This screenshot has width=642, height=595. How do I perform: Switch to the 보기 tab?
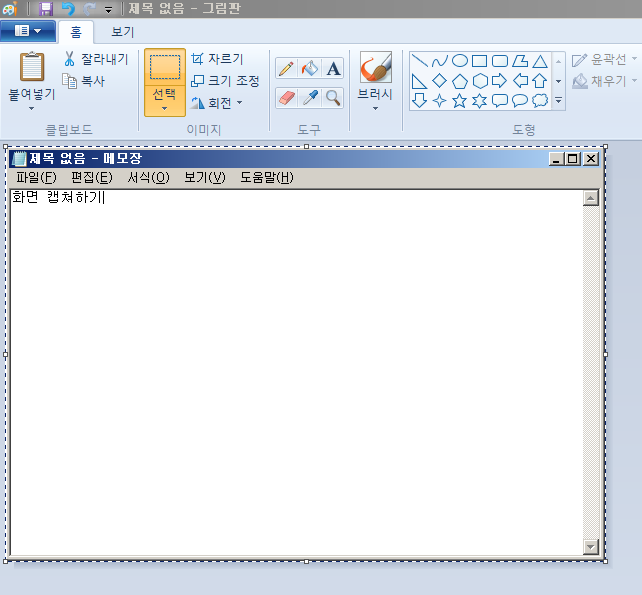click(122, 32)
